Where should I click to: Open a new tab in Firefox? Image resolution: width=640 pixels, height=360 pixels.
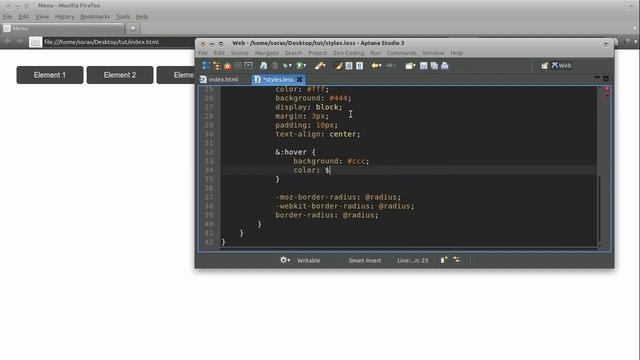(x=133, y=29)
